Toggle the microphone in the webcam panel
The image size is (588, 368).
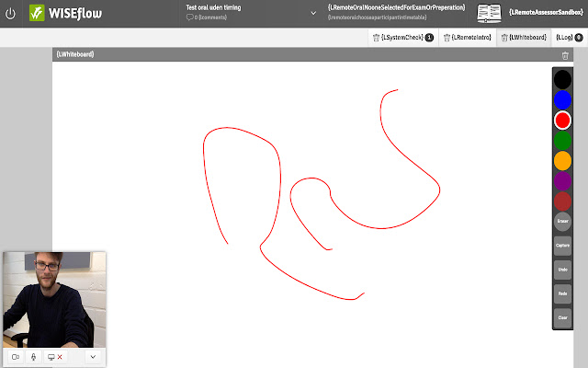coord(33,357)
